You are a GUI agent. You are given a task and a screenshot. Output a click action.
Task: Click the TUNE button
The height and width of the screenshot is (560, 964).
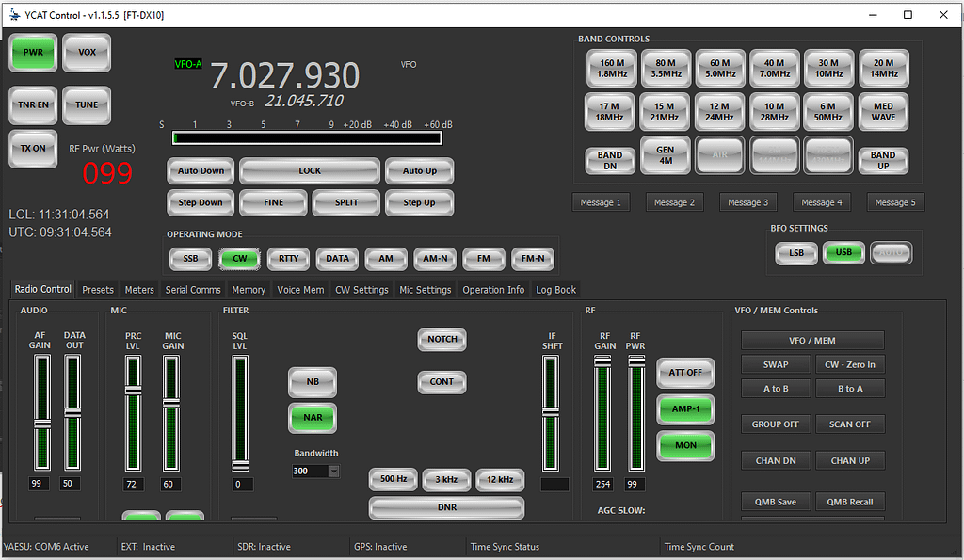tap(87, 105)
